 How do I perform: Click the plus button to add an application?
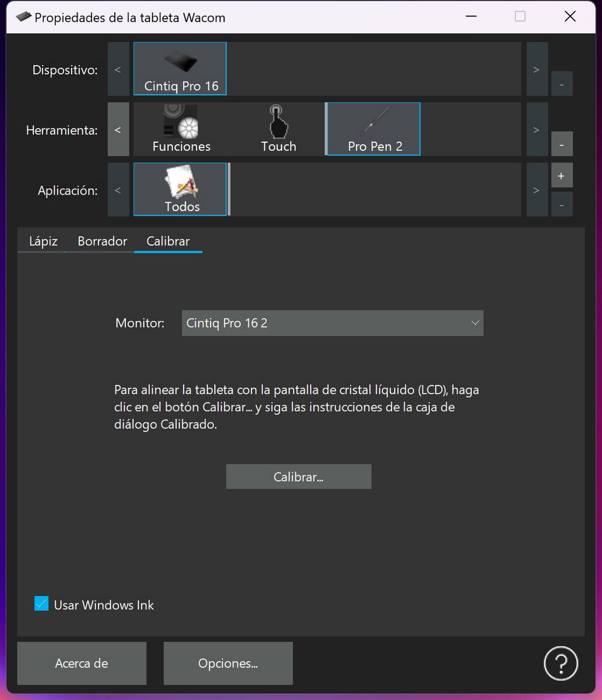point(562,176)
